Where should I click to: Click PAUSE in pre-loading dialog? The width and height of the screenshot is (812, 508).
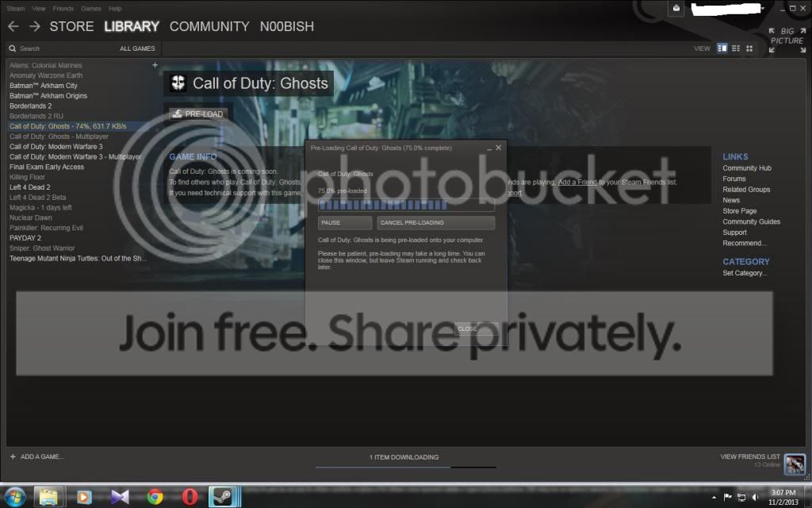pyautogui.click(x=345, y=222)
